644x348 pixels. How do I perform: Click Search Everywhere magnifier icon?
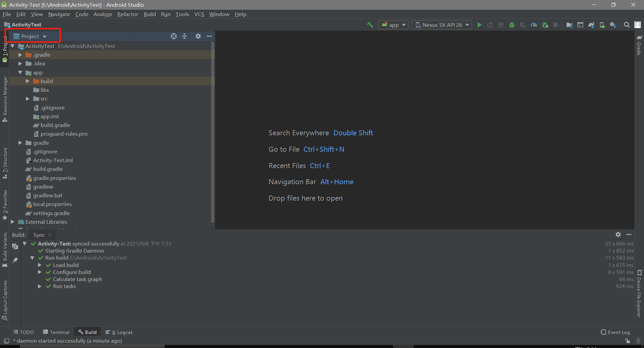coord(627,25)
